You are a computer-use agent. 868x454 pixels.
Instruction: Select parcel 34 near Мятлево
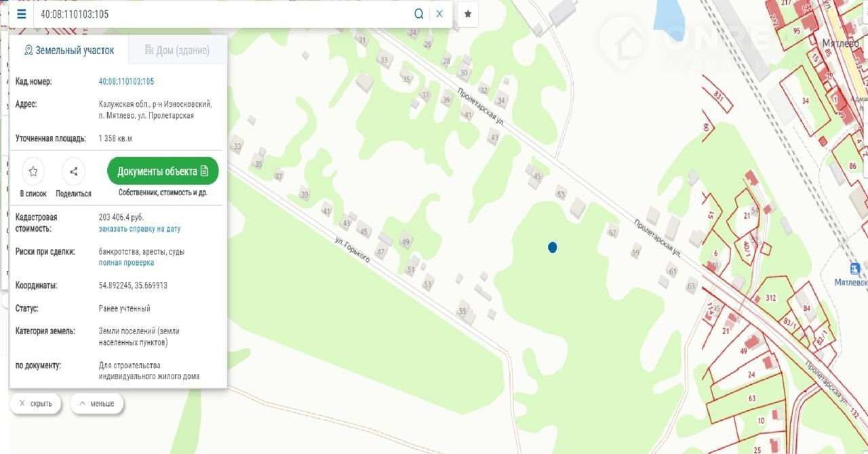pos(805,101)
